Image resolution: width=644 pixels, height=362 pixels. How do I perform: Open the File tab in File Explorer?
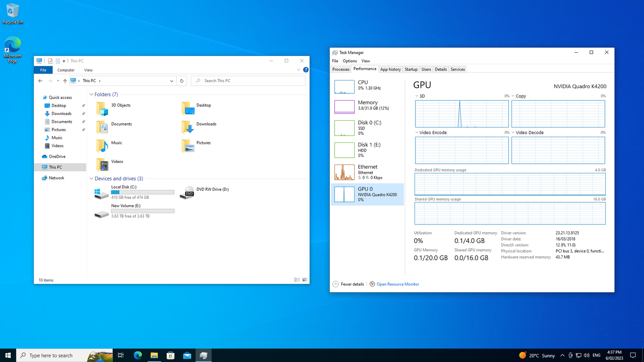(43, 70)
